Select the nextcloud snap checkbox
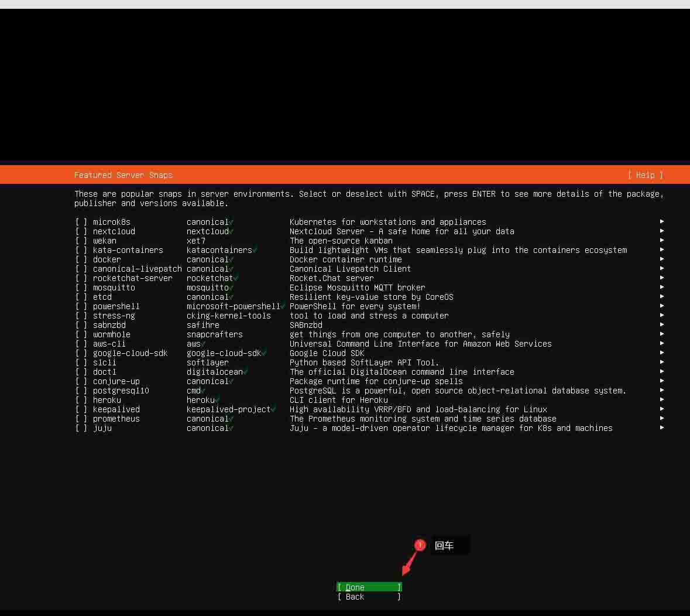 click(x=81, y=231)
